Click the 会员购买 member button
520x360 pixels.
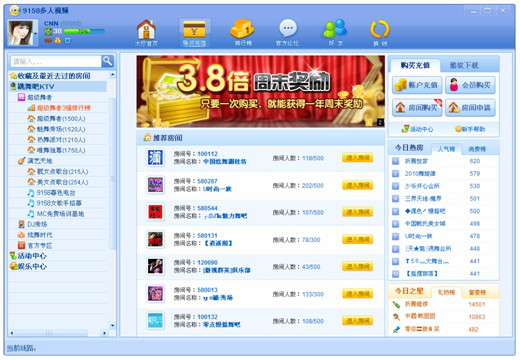[x=470, y=85]
